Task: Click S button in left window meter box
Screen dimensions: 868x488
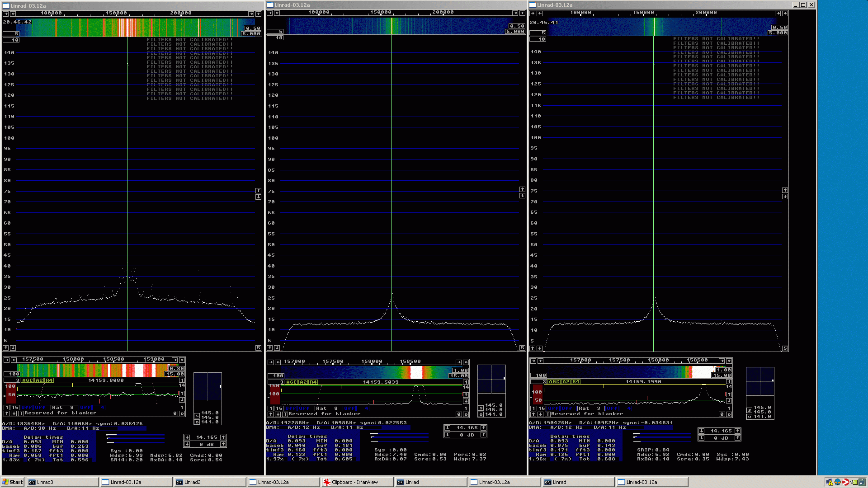Action: click(x=197, y=416)
